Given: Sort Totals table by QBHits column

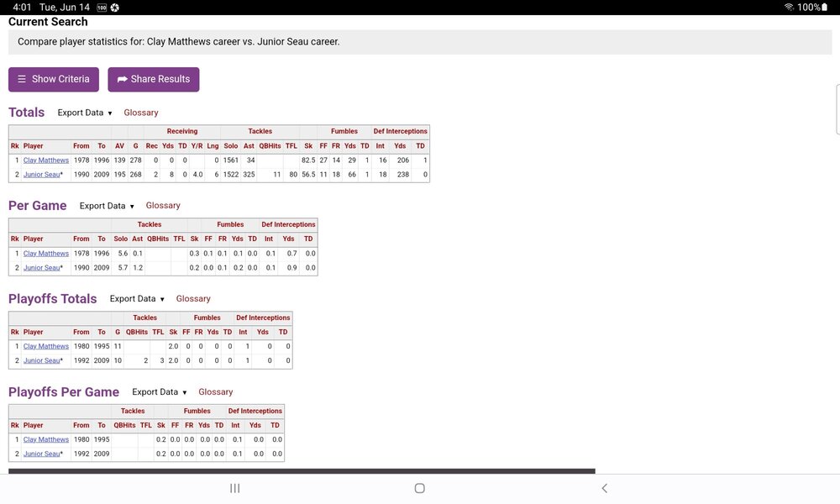Looking at the screenshot, I should coord(270,145).
